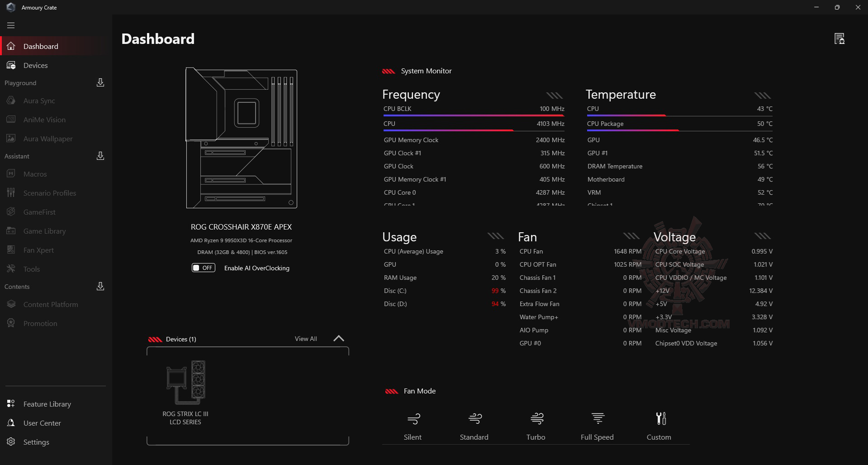Collapse the Devices panel with the chevron
Screen dimensions: 868x465
(x=338, y=338)
